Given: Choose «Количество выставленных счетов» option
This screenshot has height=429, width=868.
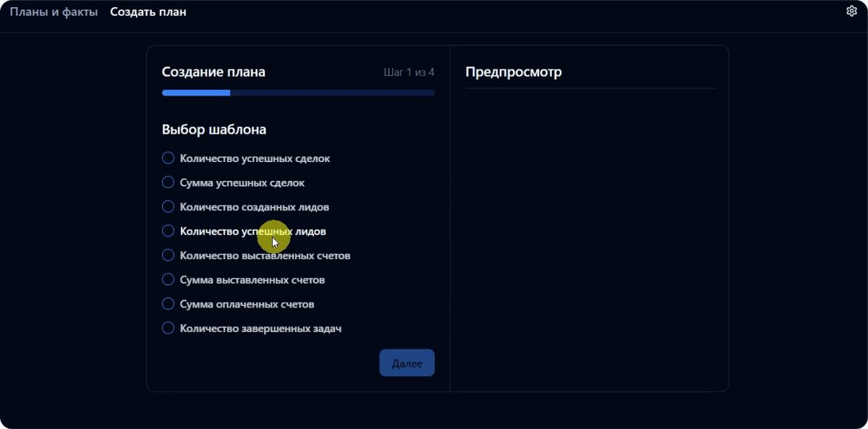Looking at the screenshot, I should [x=168, y=255].
